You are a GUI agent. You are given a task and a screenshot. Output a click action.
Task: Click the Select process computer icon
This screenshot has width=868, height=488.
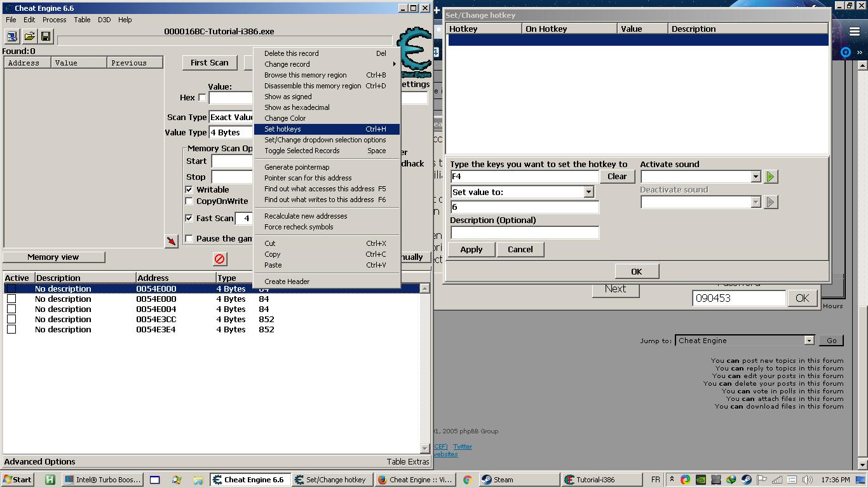tap(12, 36)
